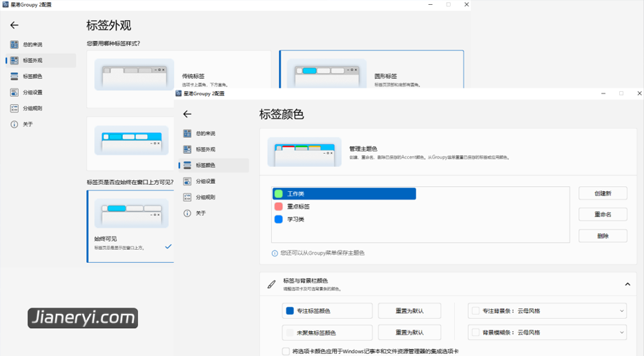Select the 圆形标签 style card
The height and width of the screenshot is (356, 644).
pos(371,70)
